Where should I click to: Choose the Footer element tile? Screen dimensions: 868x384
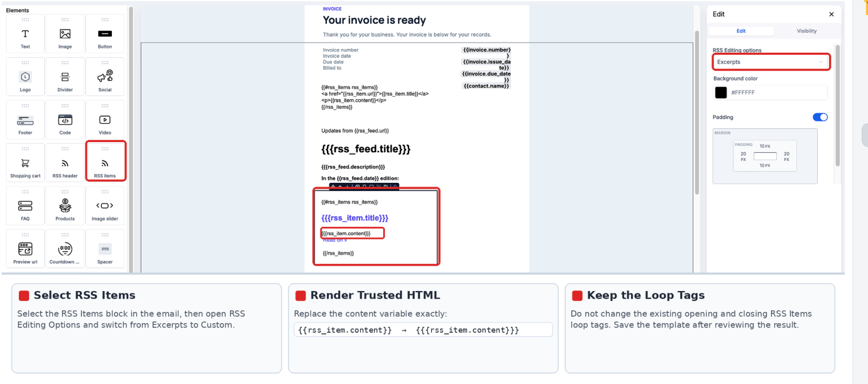click(x=25, y=120)
